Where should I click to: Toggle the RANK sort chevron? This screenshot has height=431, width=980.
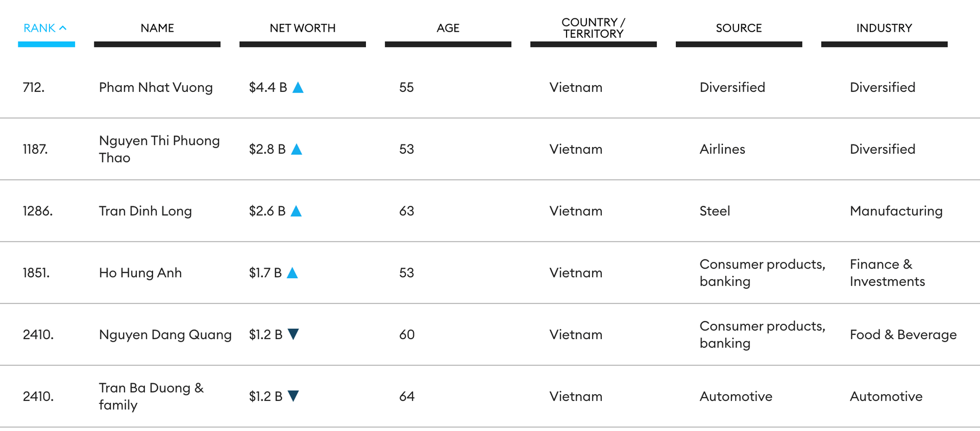point(63,28)
